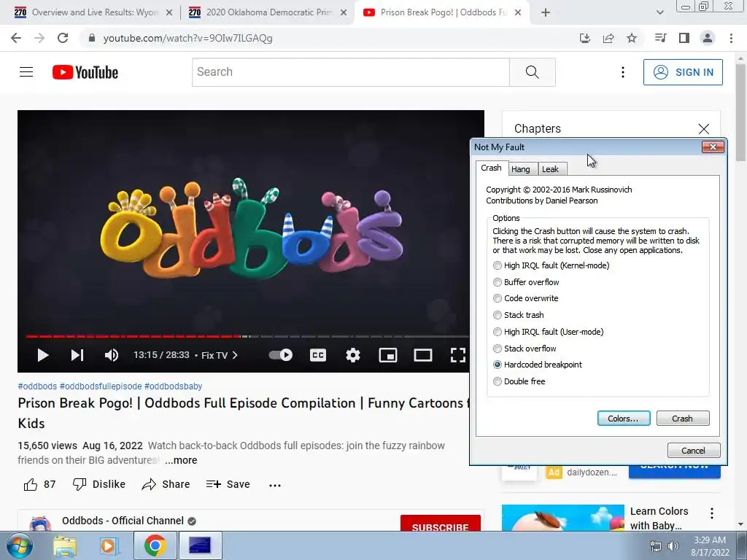Skip to the next video
This screenshot has width=747, height=560.
77,355
